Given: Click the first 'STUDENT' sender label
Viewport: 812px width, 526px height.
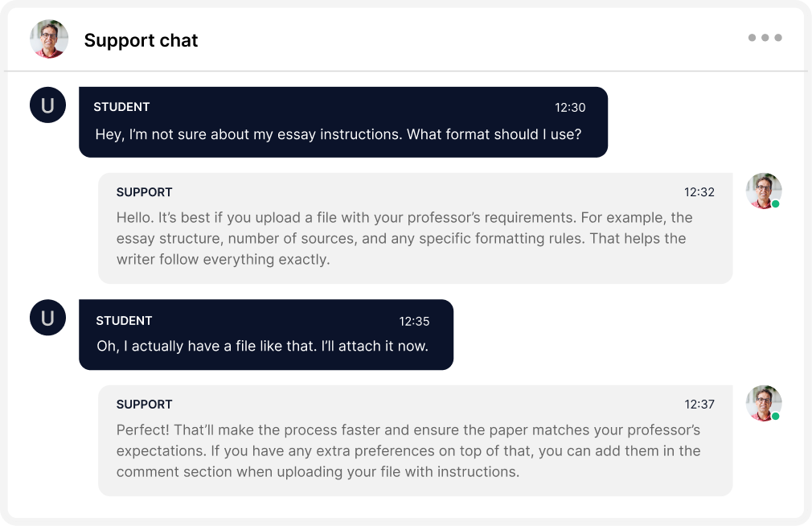Looking at the screenshot, I should 121,107.
